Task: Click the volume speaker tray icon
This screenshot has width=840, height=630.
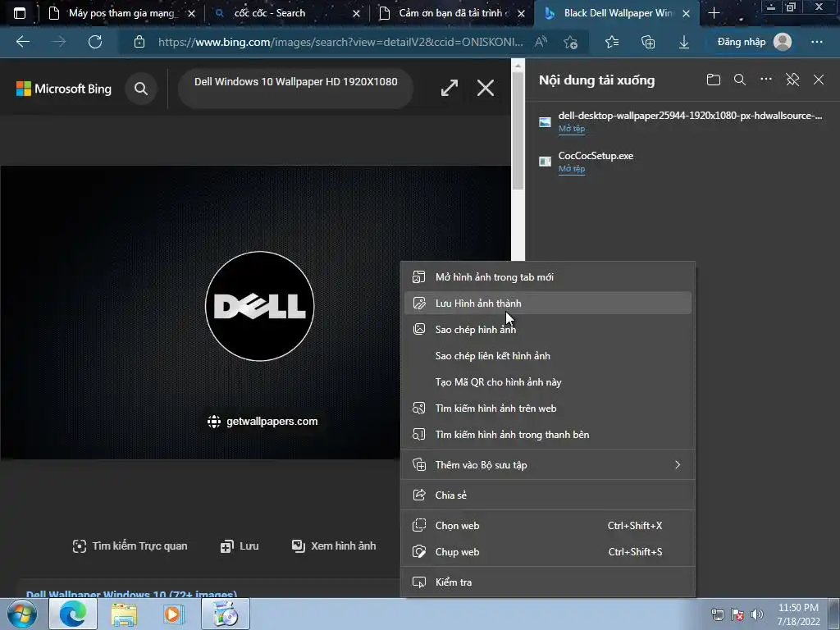Action: point(757,614)
